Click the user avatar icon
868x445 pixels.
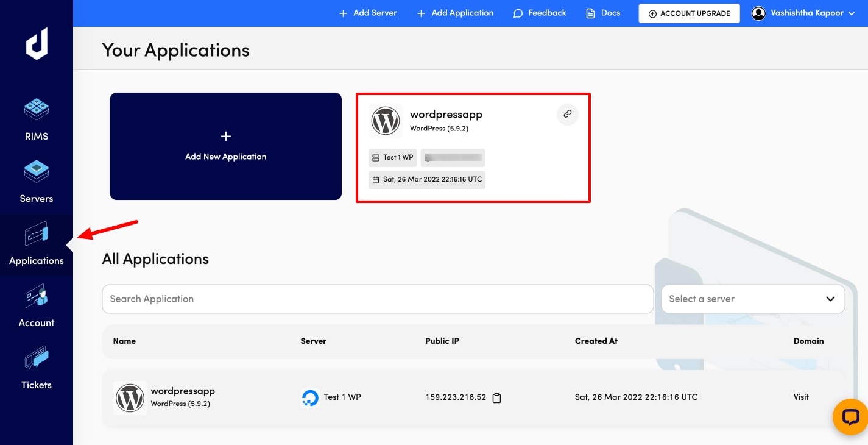pos(758,13)
